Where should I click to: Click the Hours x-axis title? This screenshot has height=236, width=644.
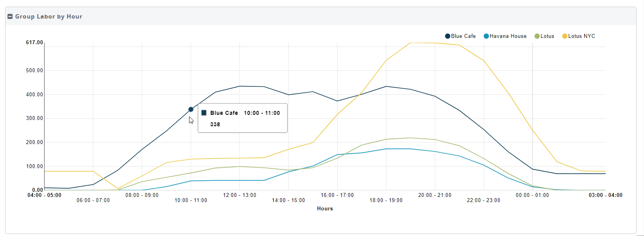pos(325,208)
